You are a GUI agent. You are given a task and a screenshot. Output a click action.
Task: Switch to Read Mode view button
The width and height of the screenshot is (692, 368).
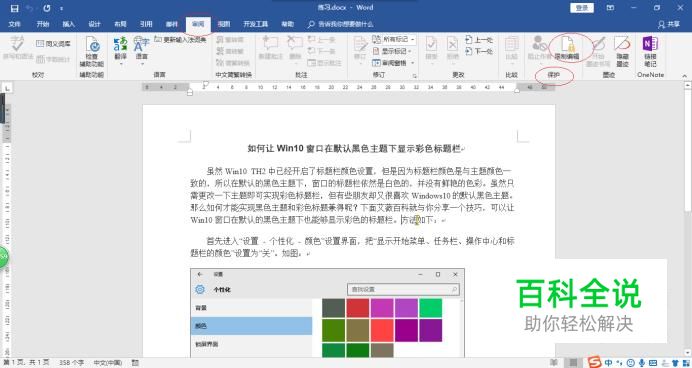554,363
